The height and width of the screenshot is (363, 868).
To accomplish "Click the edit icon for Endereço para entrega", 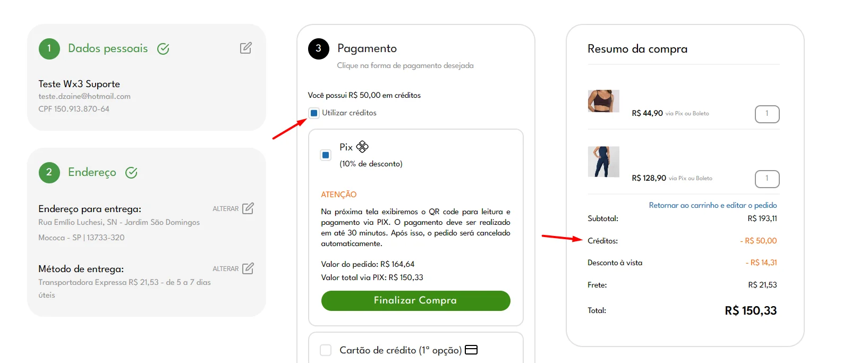I will (x=248, y=208).
